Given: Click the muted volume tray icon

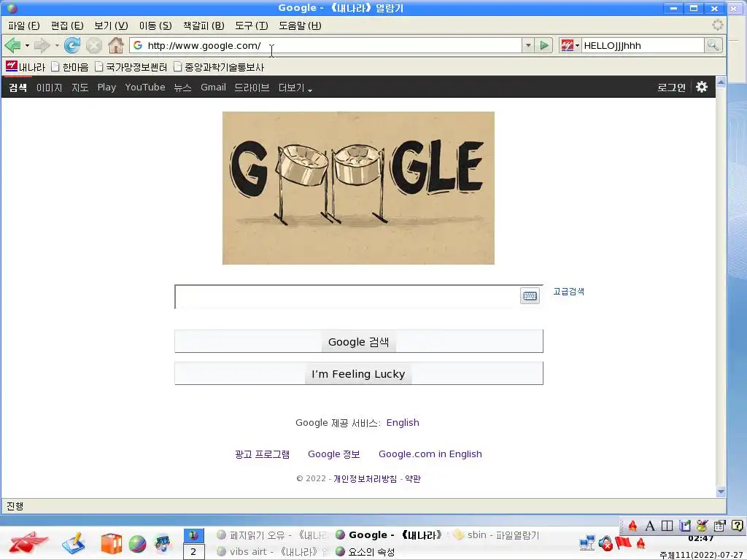Looking at the screenshot, I should [x=605, y=543].
